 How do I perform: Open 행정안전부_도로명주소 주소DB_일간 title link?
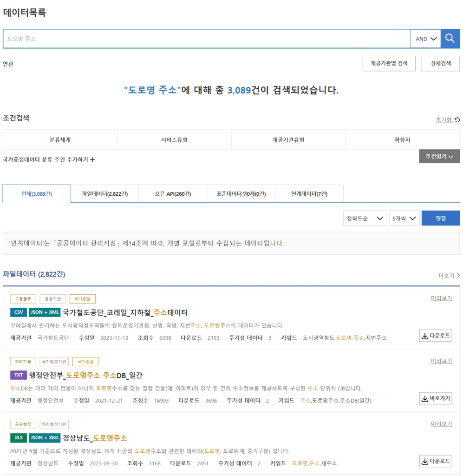(x=85, y=375)
